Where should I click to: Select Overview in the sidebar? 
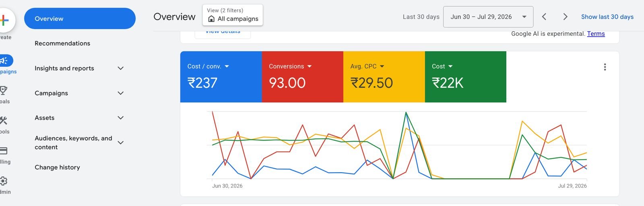(x=80, y=19)
